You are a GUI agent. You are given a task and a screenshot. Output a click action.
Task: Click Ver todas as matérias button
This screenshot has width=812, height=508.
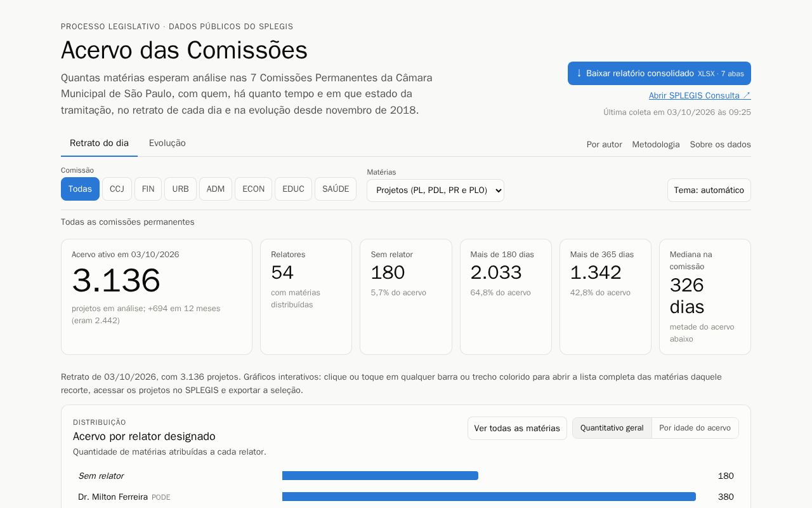pyautogui.click(x=517, y=428)
